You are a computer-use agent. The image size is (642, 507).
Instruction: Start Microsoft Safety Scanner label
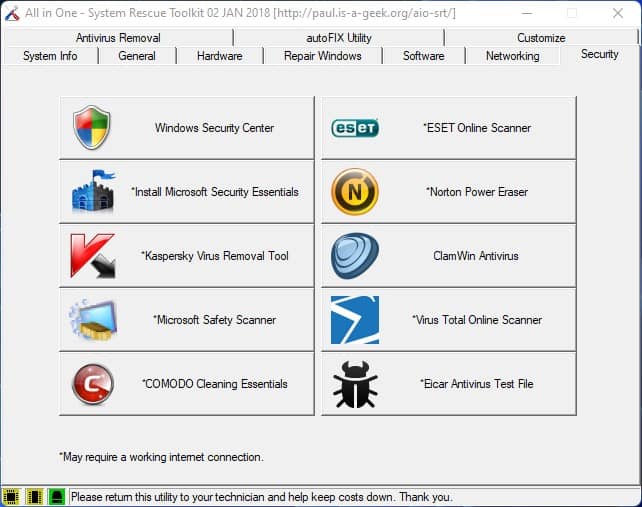(x=215, y=320)
